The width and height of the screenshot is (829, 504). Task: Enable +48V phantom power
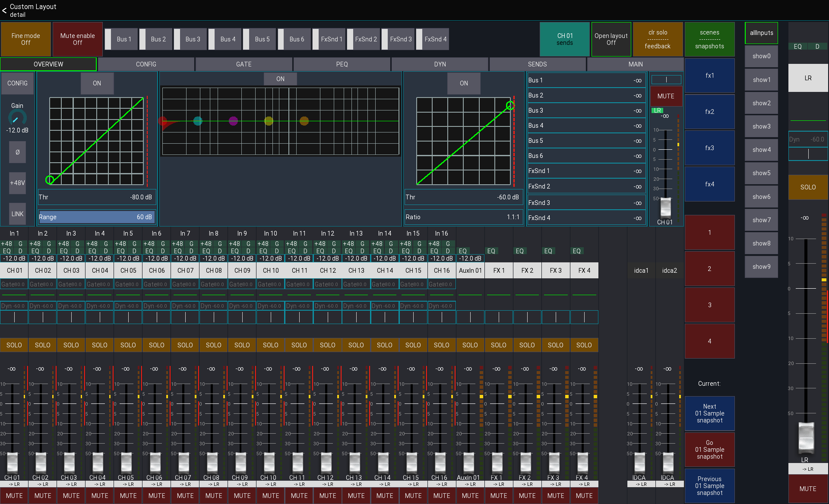17,183
